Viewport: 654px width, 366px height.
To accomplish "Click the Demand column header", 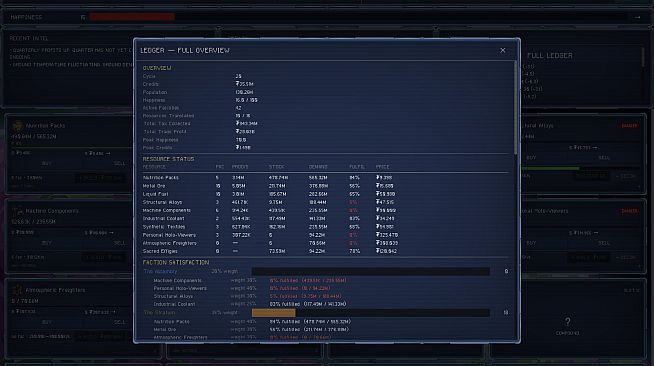I will tap(318, 167).
